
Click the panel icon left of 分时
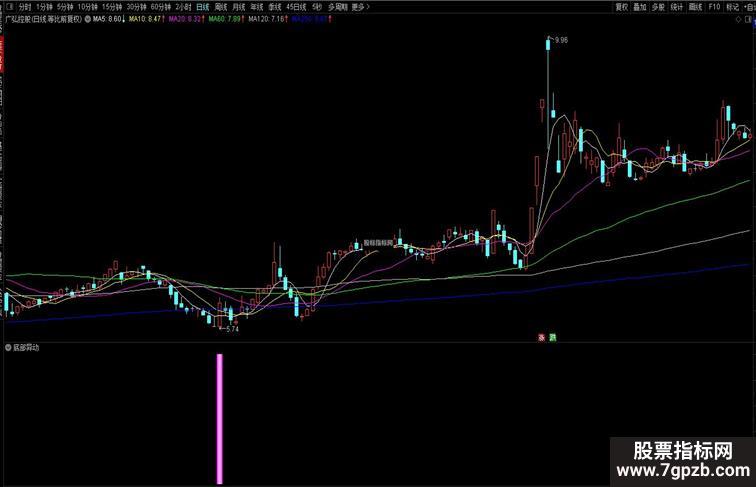[11, 7]
